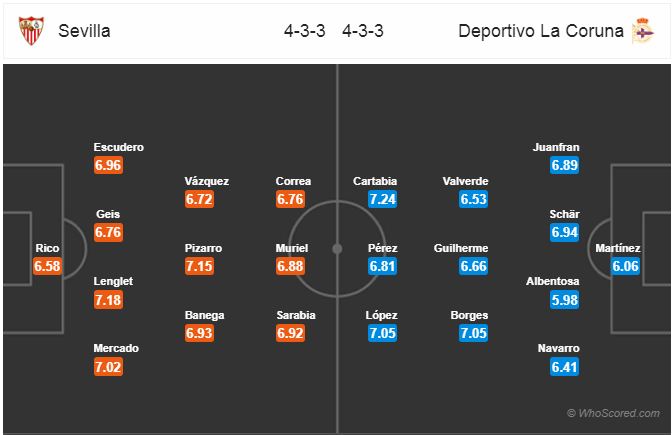The width and height of the screenshot is (672, 435).
Task: Click the Deportivo La Coruna crest icon
Action: tap(642, 30)
